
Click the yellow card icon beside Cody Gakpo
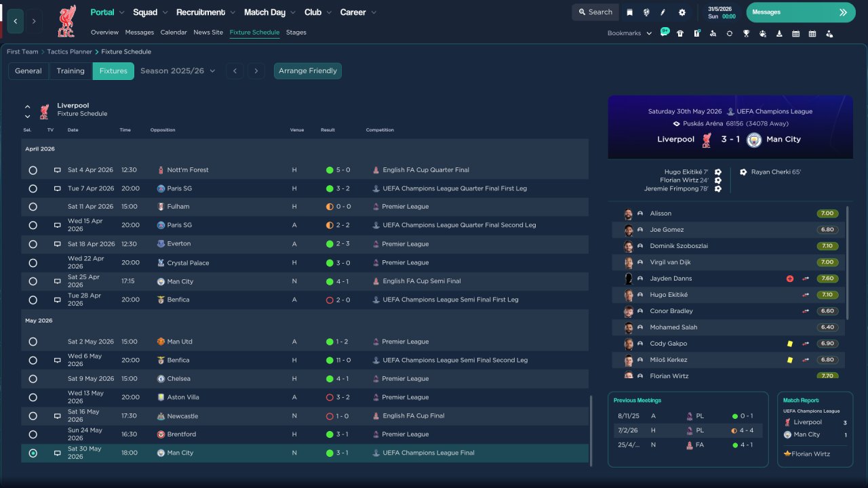[x=790, y=344]
